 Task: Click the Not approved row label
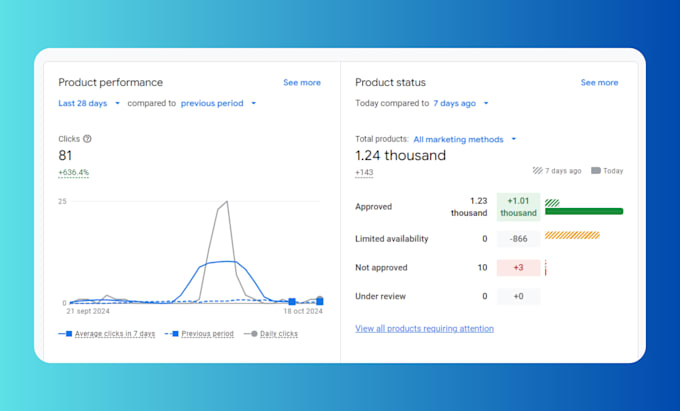click(381, 267)
